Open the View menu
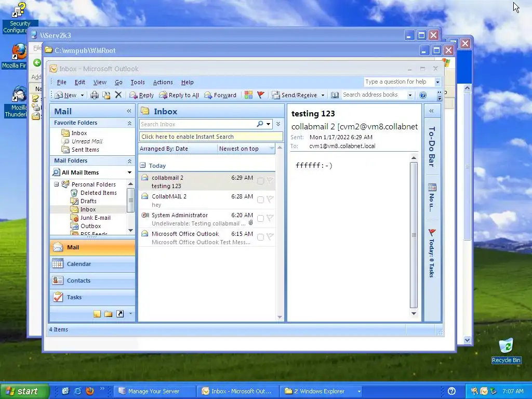Image resolution: width=532 pixels, height=399 pixels. (100, 82)
